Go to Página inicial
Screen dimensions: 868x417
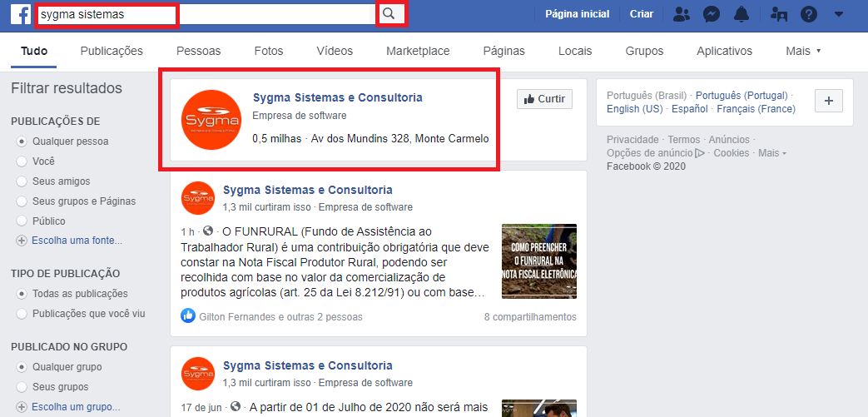(578, 14)
